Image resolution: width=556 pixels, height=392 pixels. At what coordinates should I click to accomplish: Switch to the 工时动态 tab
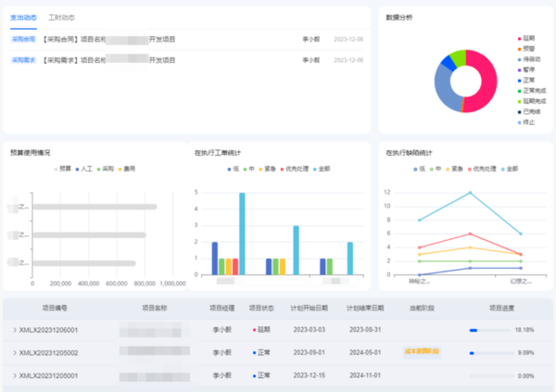62,18
